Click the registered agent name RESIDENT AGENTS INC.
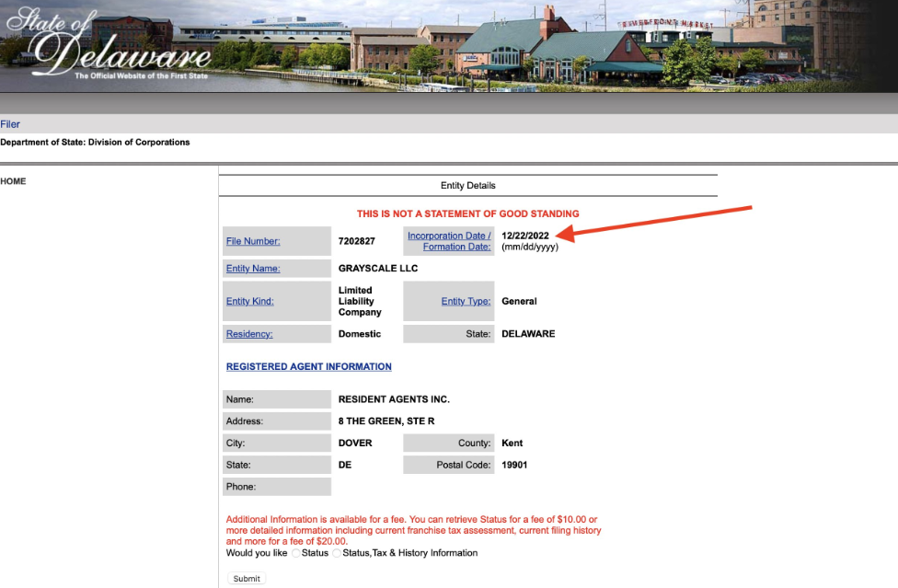This screenshot has width=898, height=588. pyautogui.click(x=394, y=399)
